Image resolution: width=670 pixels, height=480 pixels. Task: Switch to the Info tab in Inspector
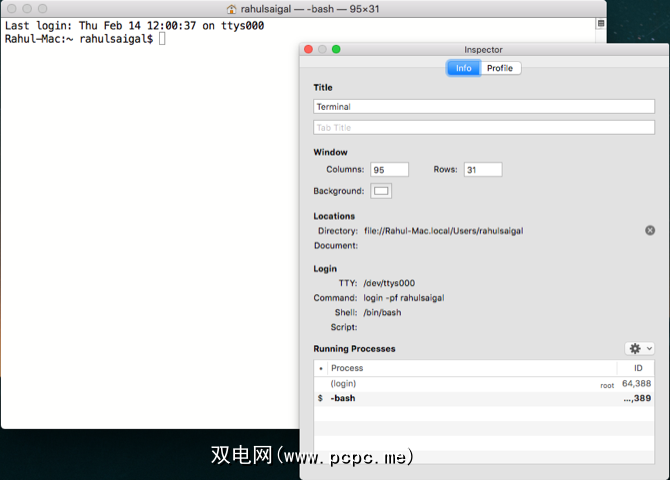[x=463, y=68]
